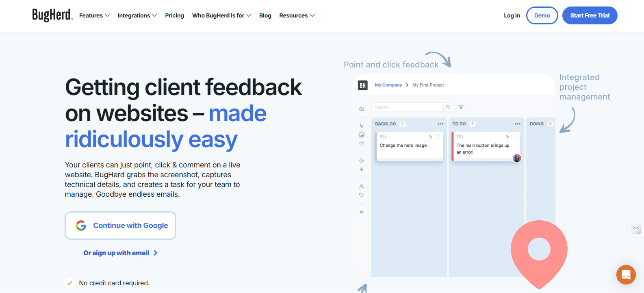
Task: Click the green checkmark beside no credit card
Action: [x=70, y=283]
